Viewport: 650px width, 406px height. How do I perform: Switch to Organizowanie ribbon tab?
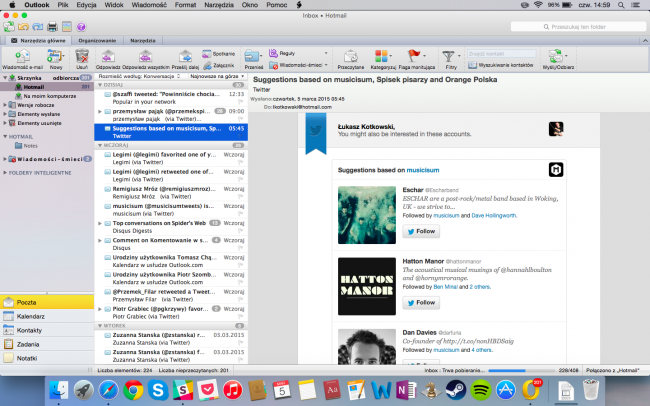point(97,41)
